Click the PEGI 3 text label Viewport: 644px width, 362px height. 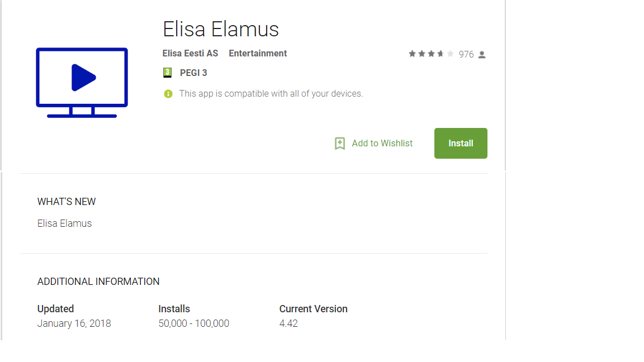pyautogui.click(x=193, y=73)
